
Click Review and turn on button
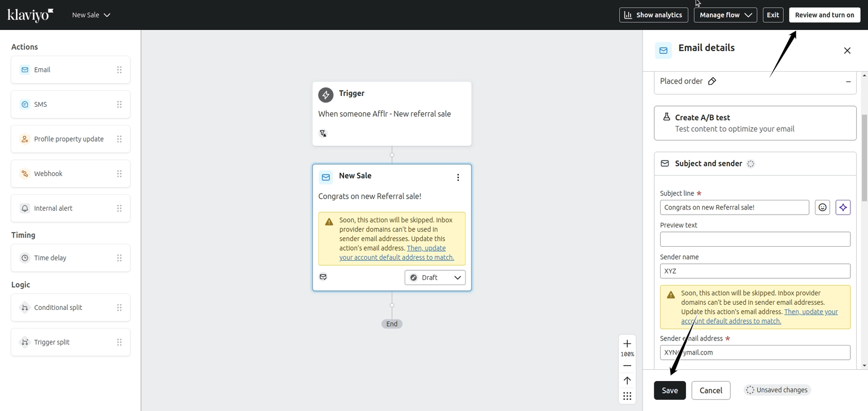pos(824,15)
